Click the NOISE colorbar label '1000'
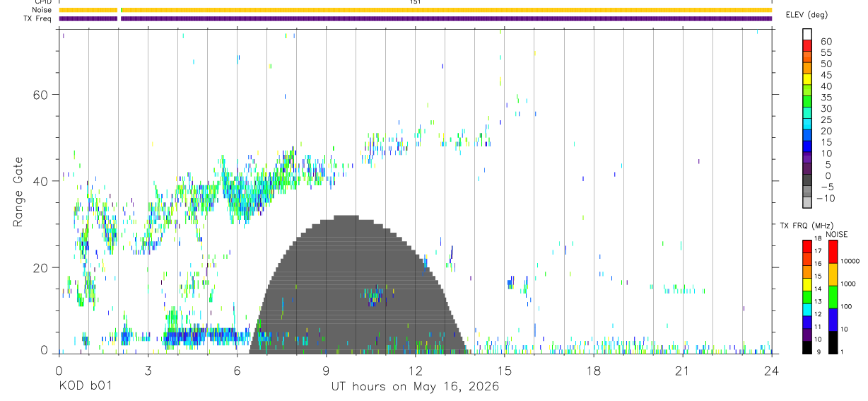The image size is (868, 401). (847, 284)
